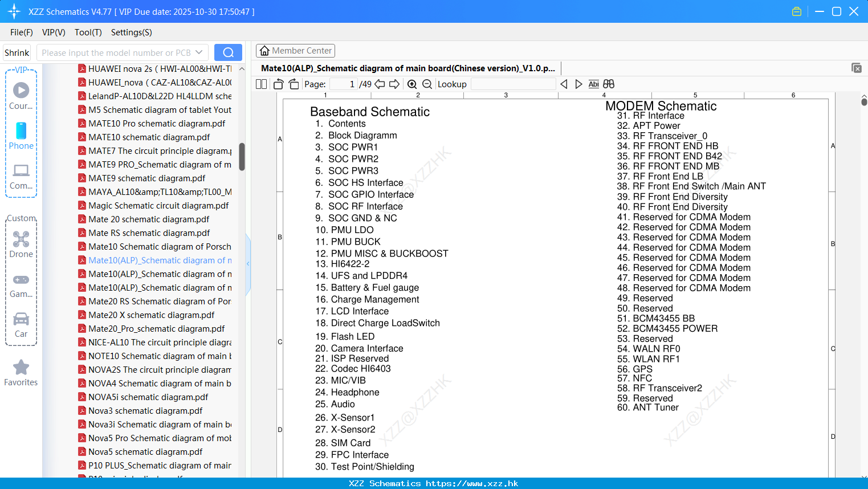Toggle two-page view icon
This screenshot has width=868, height=489.
[x=261, y=84]
